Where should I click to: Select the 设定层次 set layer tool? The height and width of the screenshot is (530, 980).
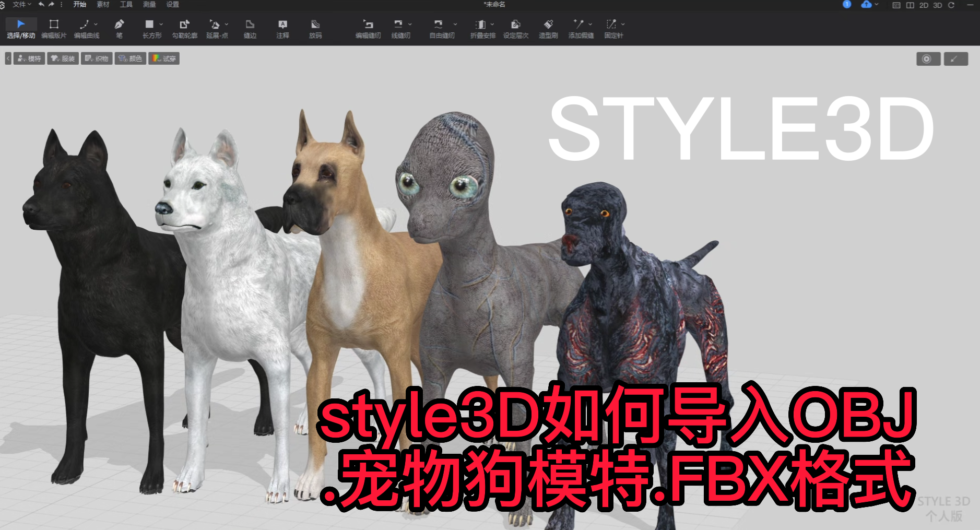point(516,29)
